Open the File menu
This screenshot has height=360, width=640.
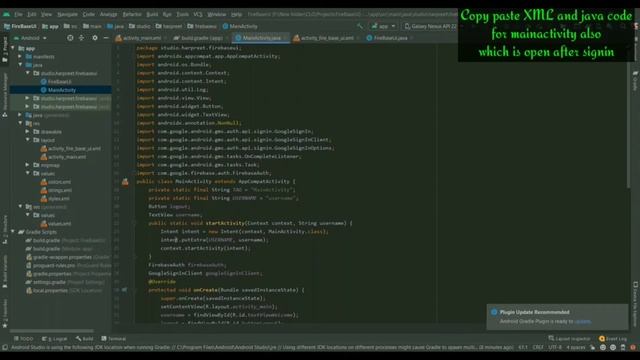click(18, 14)
